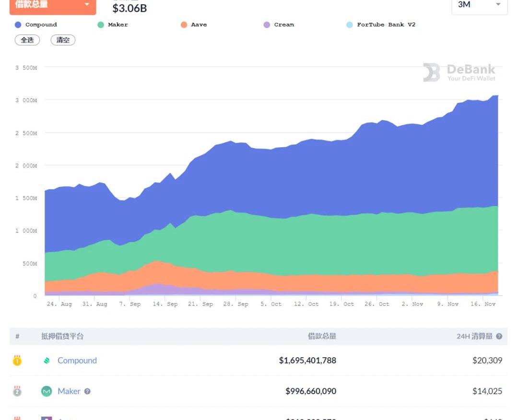The height and width of the screenshot is (420, 518).
Task: Open the Compound platform link
Action: [77, 361]
